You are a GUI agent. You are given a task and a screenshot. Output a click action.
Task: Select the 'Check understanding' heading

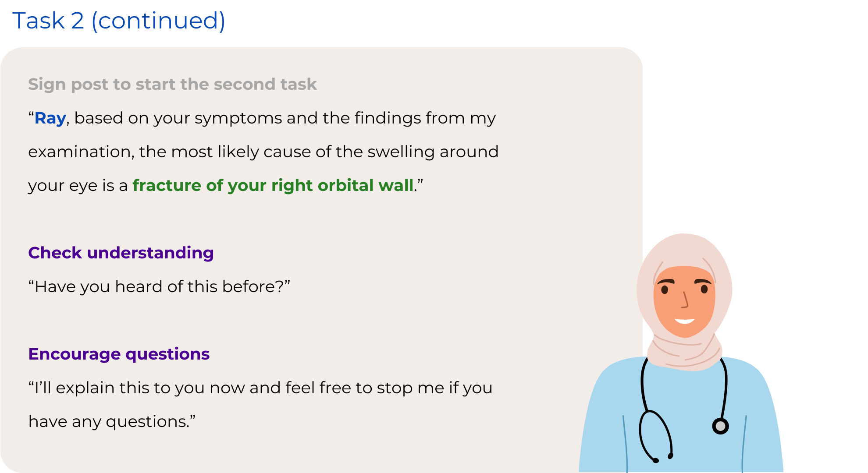(121, 253)
